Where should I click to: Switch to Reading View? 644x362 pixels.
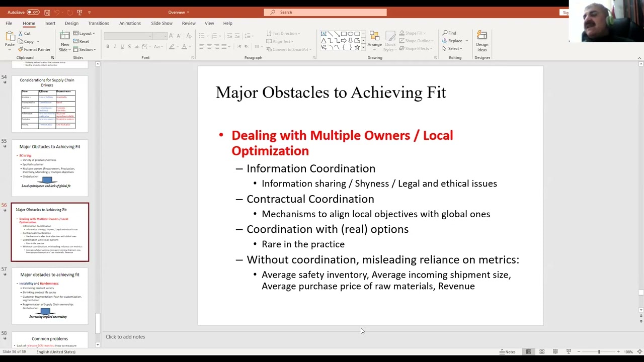tap(555, 351)
